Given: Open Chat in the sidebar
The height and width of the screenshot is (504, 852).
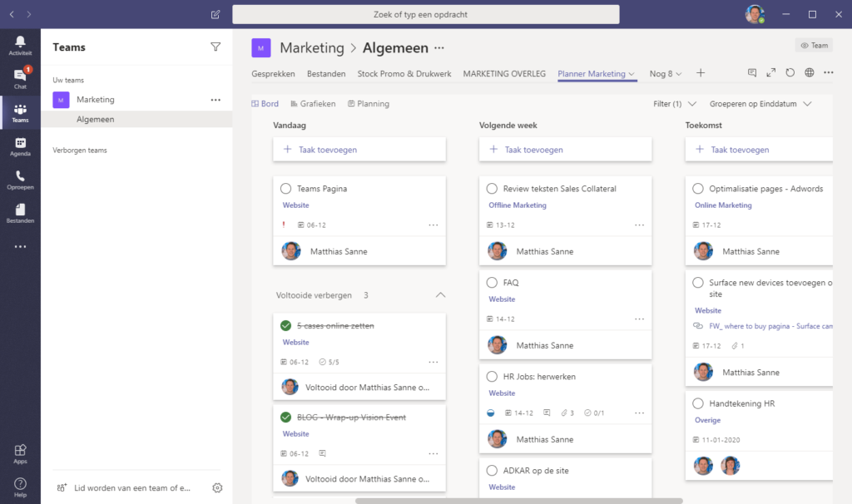Looking at the screenshot, I should pos(20,79).
